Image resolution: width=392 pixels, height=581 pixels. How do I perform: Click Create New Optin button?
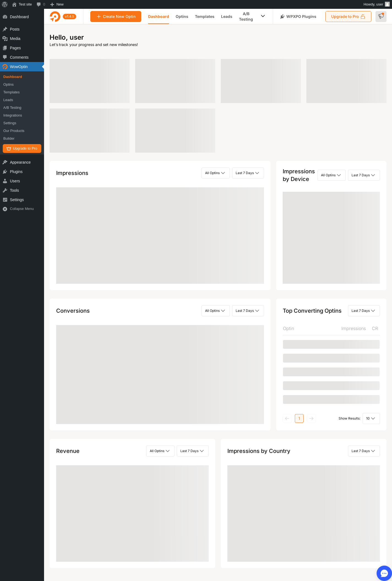pyautogui.click(x=116, y=17)
